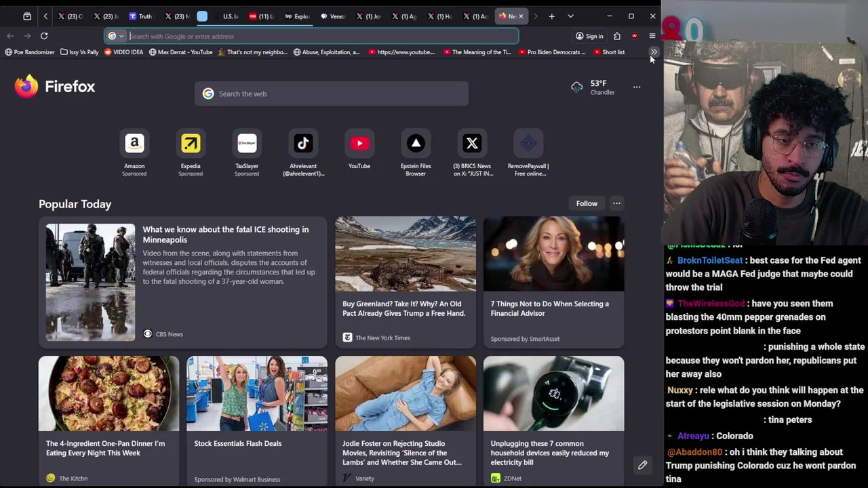Viewport: 868px width, 488px height.
Task: Open the list all tabs dropdown
Action: pos(570,16)
